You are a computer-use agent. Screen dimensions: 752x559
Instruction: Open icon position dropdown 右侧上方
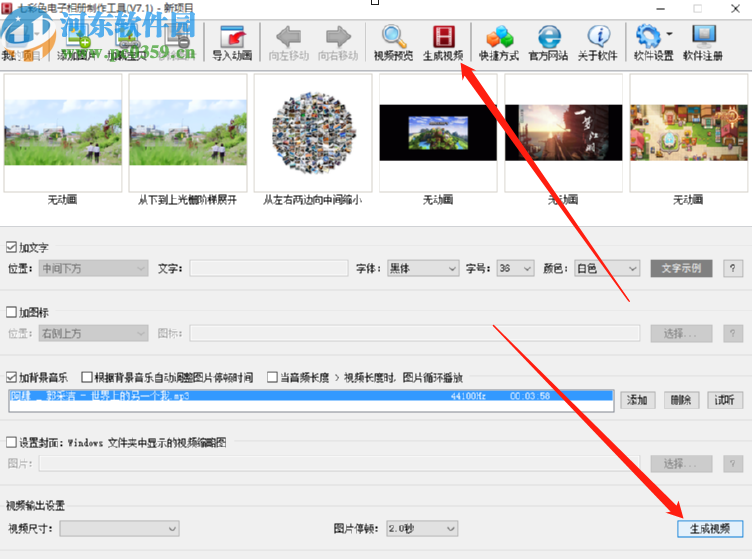pos(94,333)
